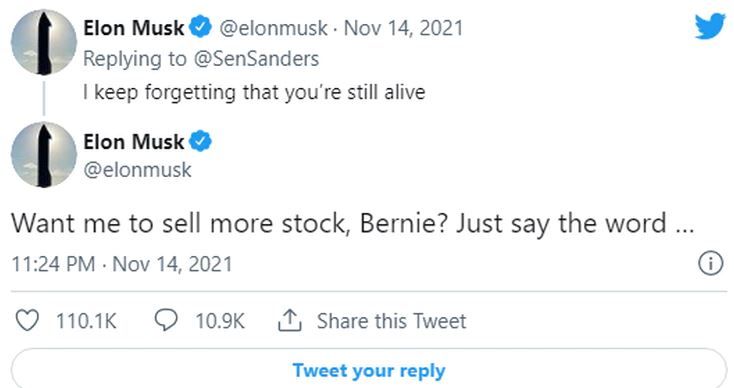Click the reply speech bubble icon
This screenshot has height=388, width=734.
pos(166,321)
